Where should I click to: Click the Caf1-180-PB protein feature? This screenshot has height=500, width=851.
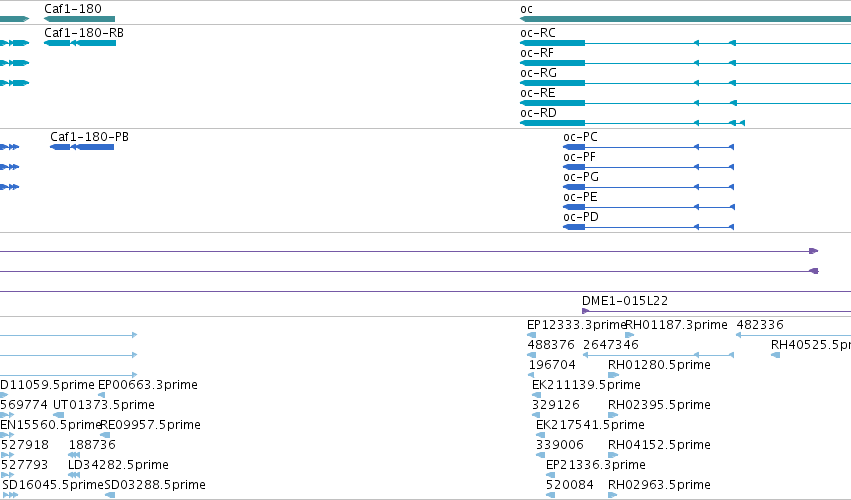90,137
